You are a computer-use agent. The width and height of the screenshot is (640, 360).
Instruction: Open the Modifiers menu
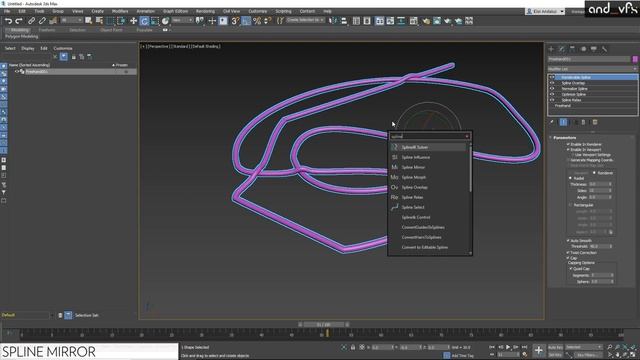[x=120, y=11]
